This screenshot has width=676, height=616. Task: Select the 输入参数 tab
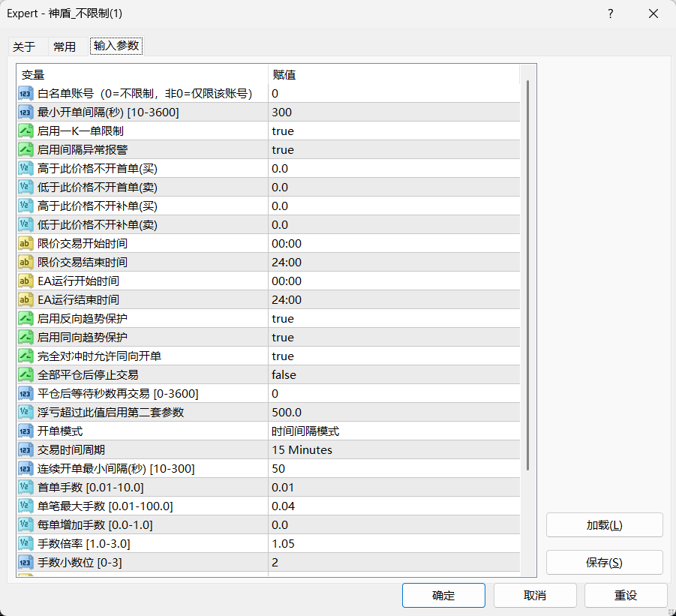pyautogui.click(x=116, y=46)
